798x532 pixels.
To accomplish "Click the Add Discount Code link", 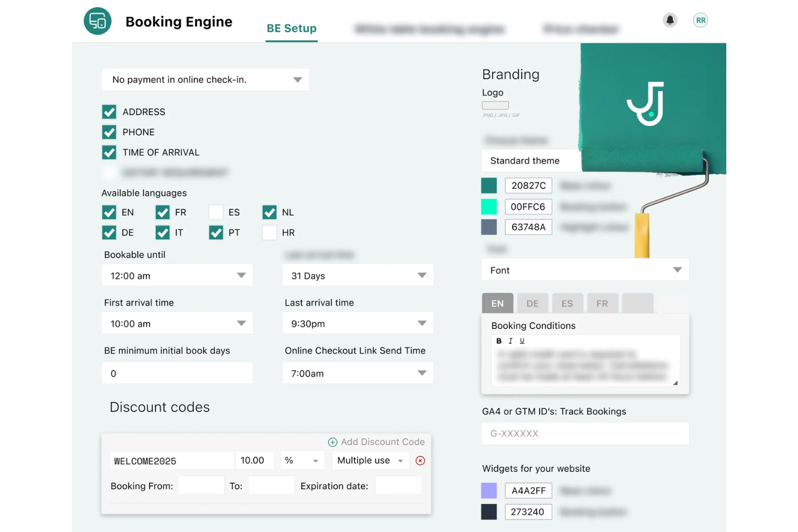I will tap(383, 441).
